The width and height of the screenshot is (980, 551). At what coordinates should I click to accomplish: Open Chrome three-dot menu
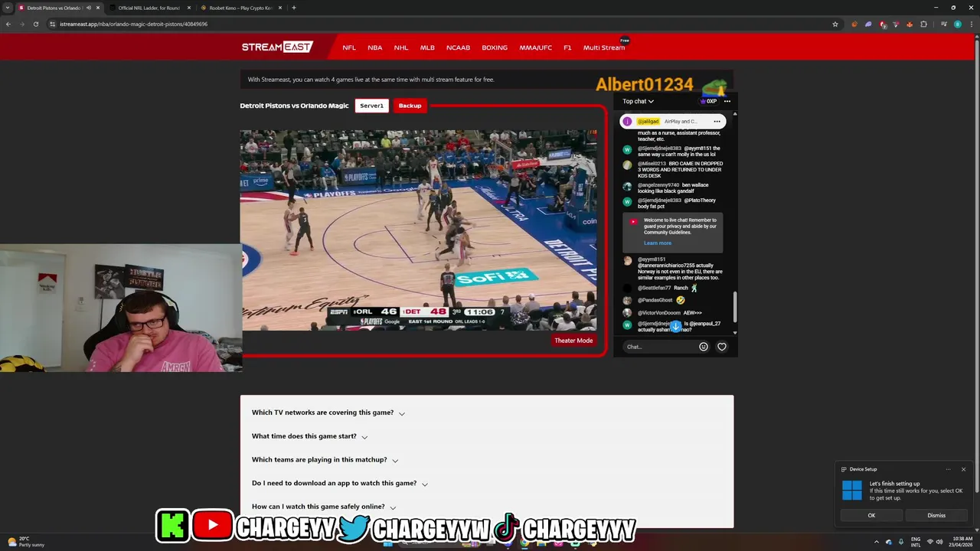tap(971, 24)
